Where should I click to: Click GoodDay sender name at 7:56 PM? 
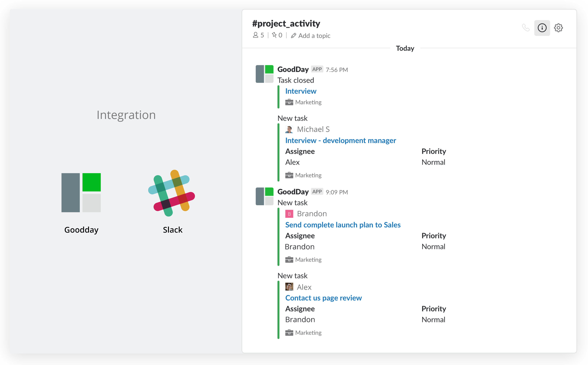click(x=293, y=69)
